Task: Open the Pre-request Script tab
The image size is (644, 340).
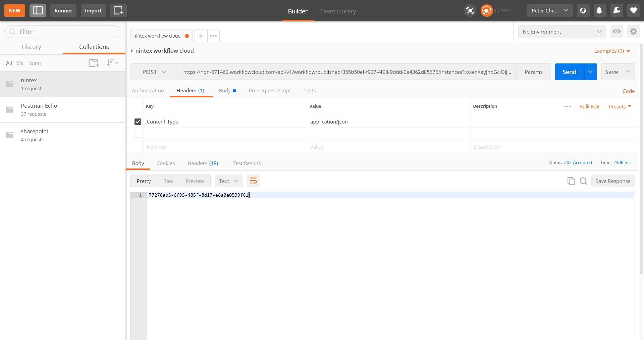Action: (x=270, y=91)
